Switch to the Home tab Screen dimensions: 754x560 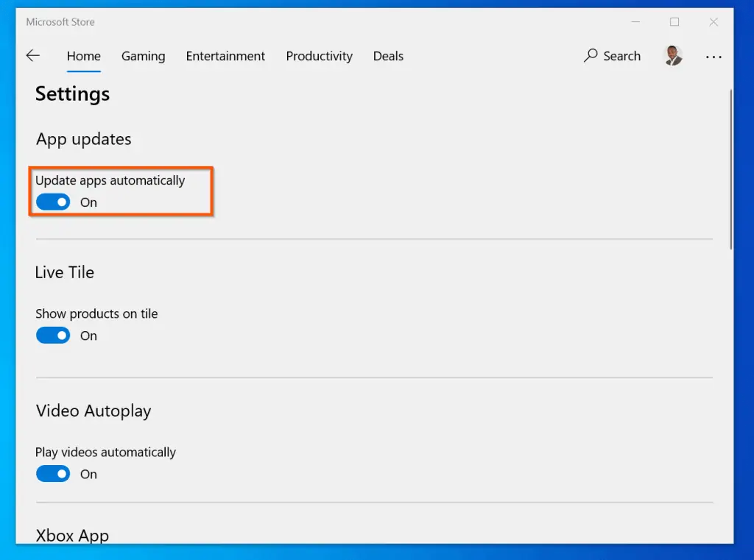coord(83,56)
